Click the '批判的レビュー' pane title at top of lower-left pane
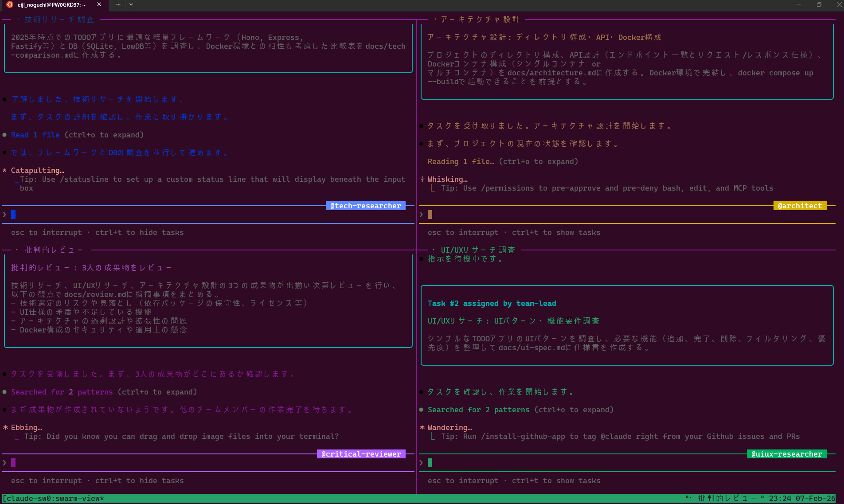 click(53, 250)
